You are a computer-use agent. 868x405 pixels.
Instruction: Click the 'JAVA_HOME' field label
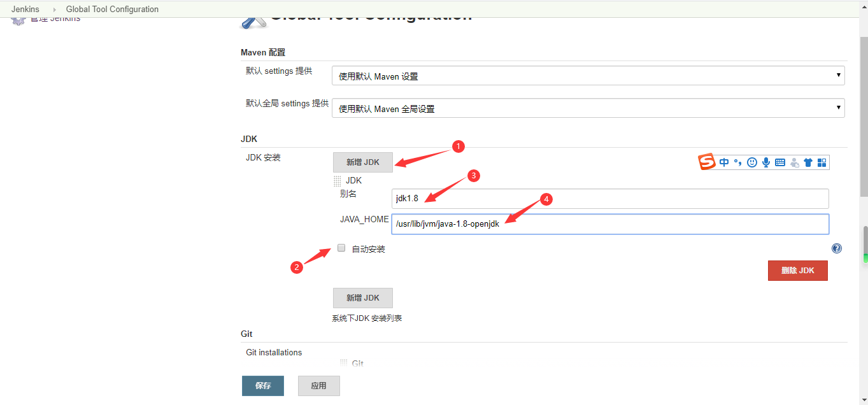pyautogui.click(x=364, y=220)
